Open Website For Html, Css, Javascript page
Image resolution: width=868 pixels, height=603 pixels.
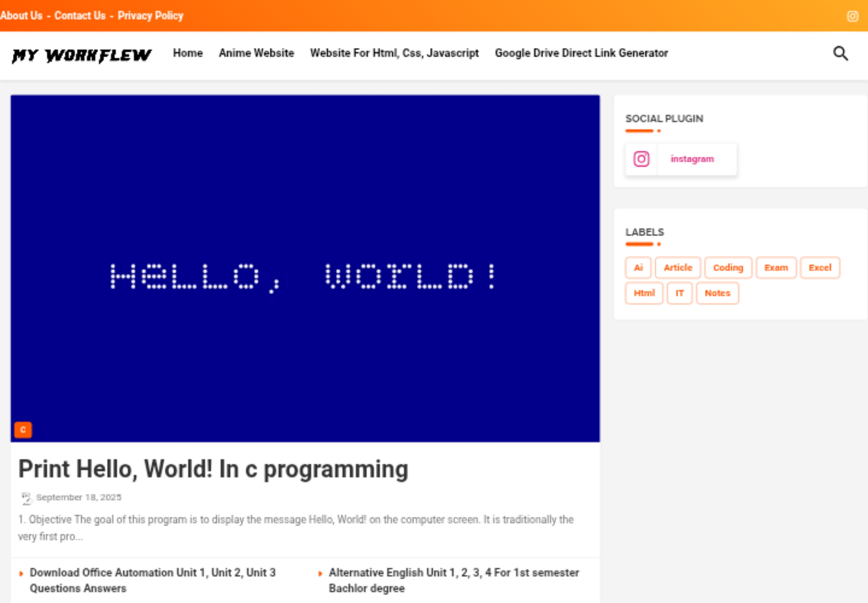click(394, 53)
